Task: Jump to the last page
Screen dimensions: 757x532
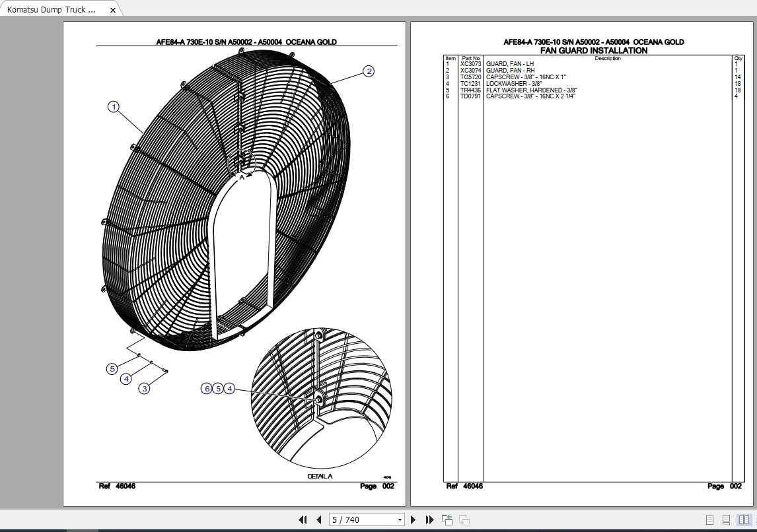Action: [x=429, y=519]
